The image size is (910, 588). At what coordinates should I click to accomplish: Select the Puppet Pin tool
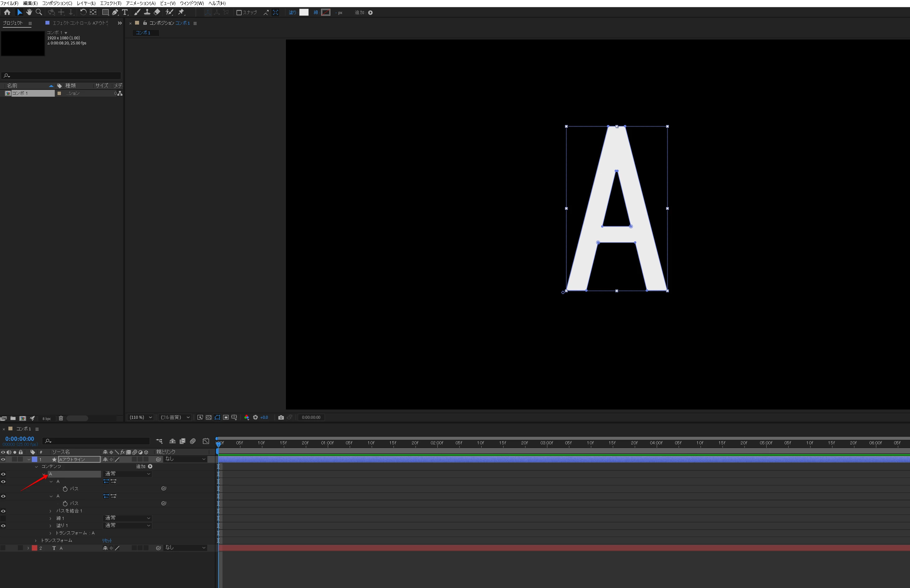181,13
